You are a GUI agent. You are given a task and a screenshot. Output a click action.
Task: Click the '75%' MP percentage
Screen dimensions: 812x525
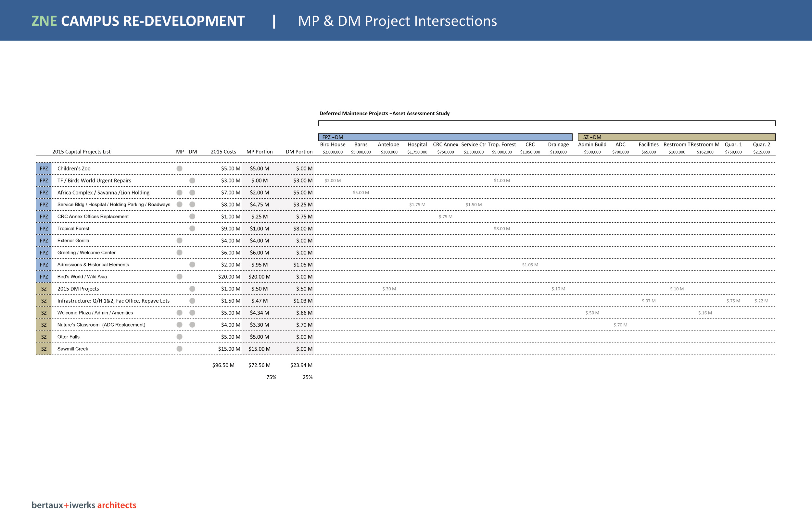click(x=272, y=377)
